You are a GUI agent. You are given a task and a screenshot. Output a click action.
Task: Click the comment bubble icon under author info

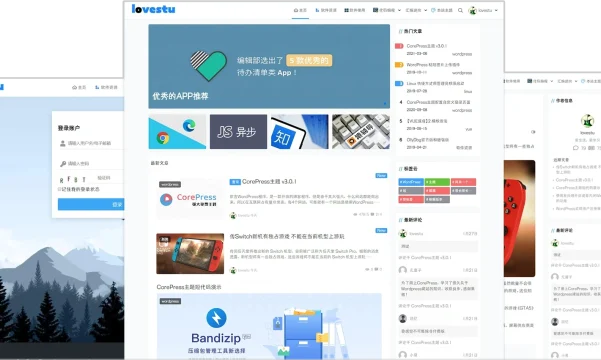[575, 148]
